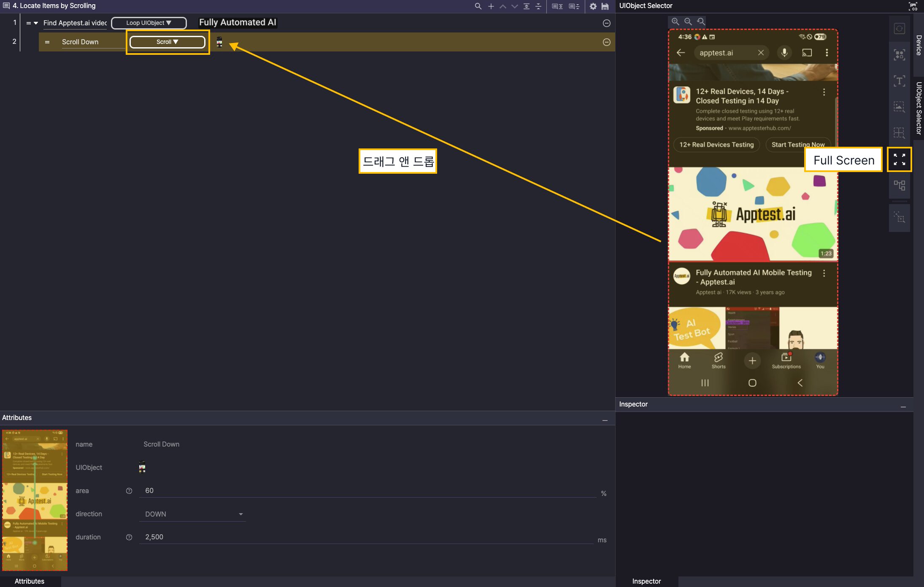Click the search magnifier in the toolbar

[x=478, y=6]
